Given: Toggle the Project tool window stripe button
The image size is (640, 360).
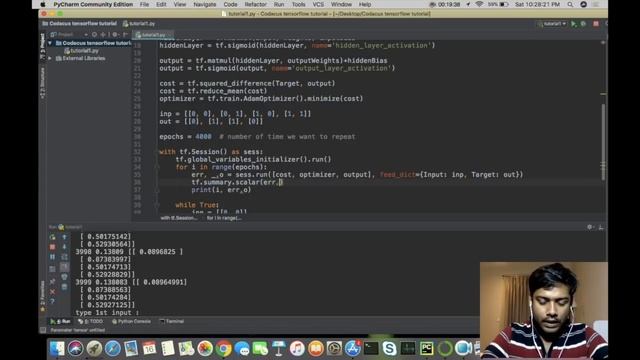Looking at the screenshot, I should 42,47.
